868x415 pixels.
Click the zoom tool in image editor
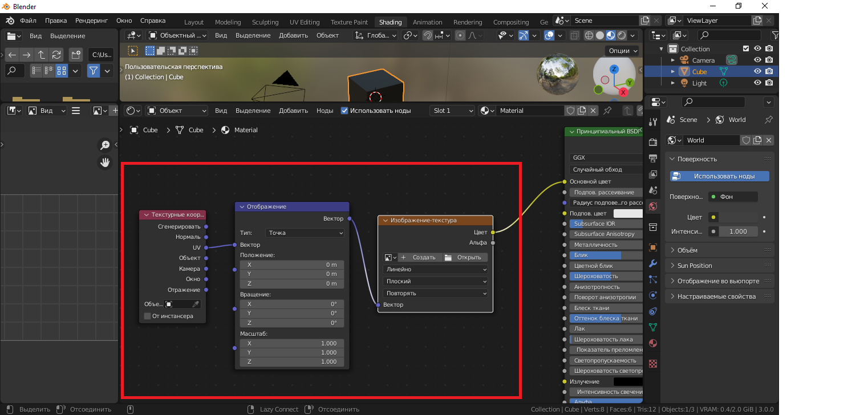pos(105,145)
